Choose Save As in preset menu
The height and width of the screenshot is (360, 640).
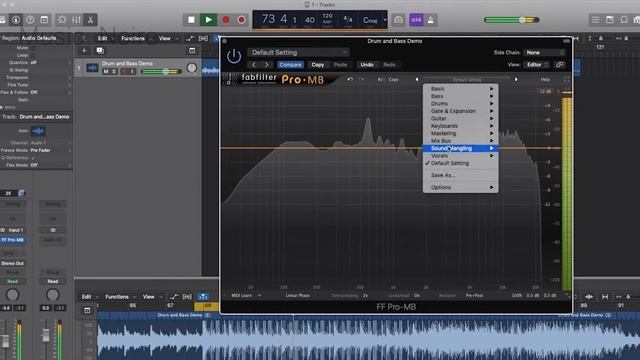click(460, 175)
